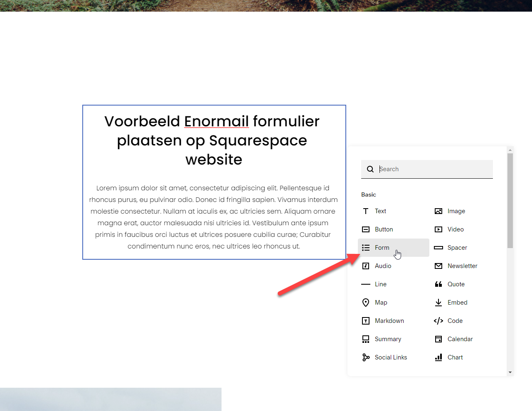Click the 'Basic' section heading
The width and height of the screenshot is (532, 411).
369,194
